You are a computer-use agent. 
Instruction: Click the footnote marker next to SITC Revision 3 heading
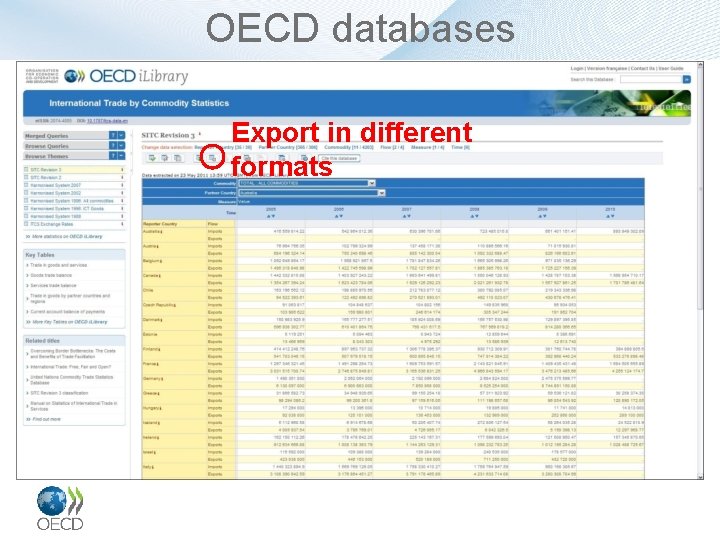click(x=200, y=134)
